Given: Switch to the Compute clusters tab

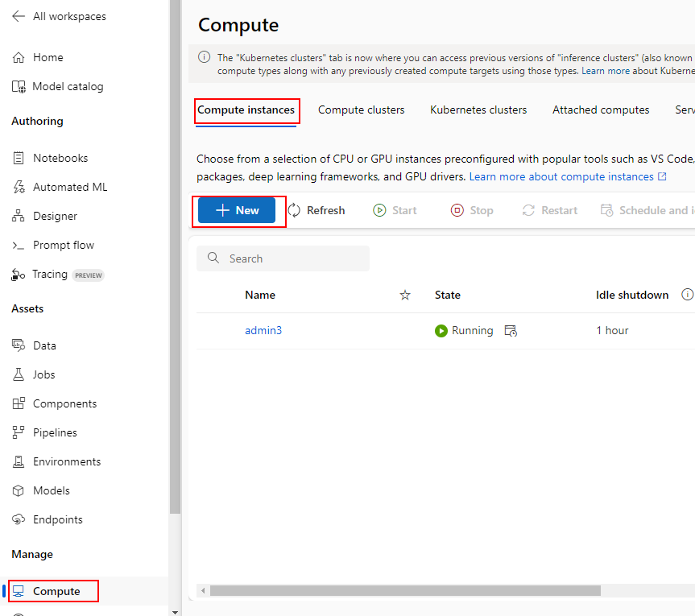Looking at the screenshot, I should coord(361,110).
